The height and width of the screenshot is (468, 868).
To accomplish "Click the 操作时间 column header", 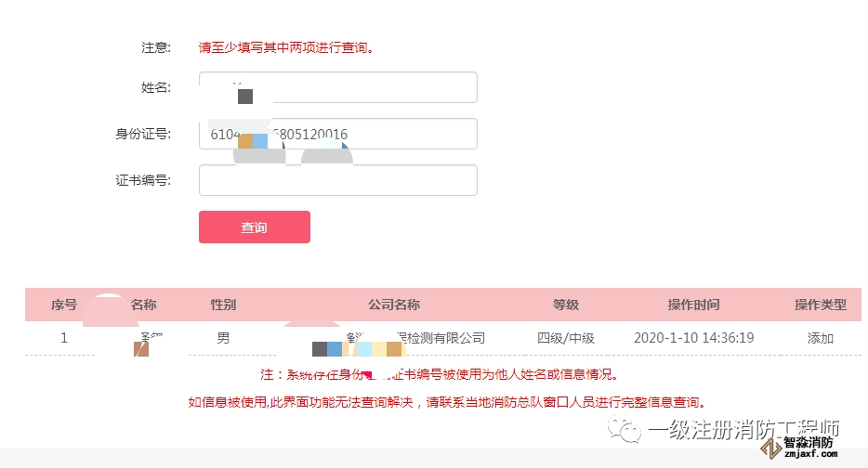I will (x=693, y=305).
